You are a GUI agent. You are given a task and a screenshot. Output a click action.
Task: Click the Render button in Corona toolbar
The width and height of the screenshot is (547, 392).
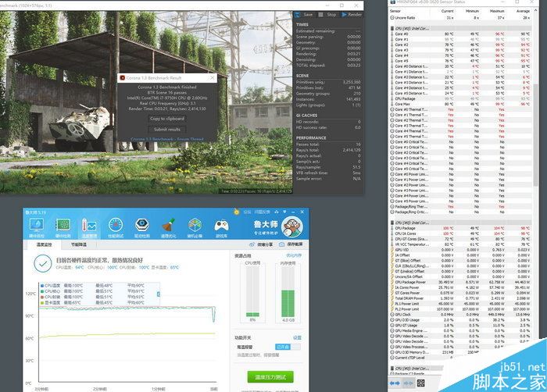[x=352, y=15]
